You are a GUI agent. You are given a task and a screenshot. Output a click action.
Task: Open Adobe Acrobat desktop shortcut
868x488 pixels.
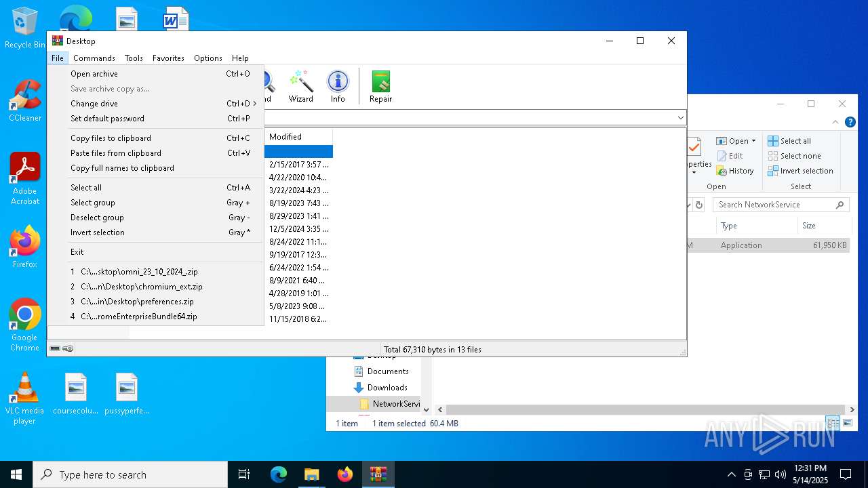click(25, 179)
